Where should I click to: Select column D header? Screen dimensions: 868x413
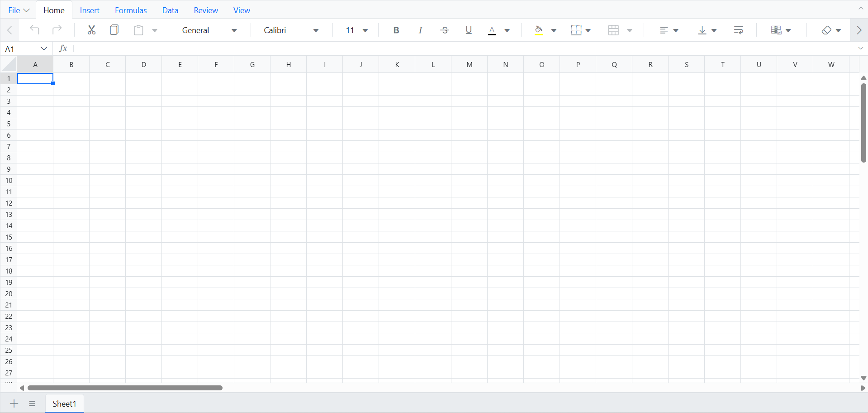(144, 64)
